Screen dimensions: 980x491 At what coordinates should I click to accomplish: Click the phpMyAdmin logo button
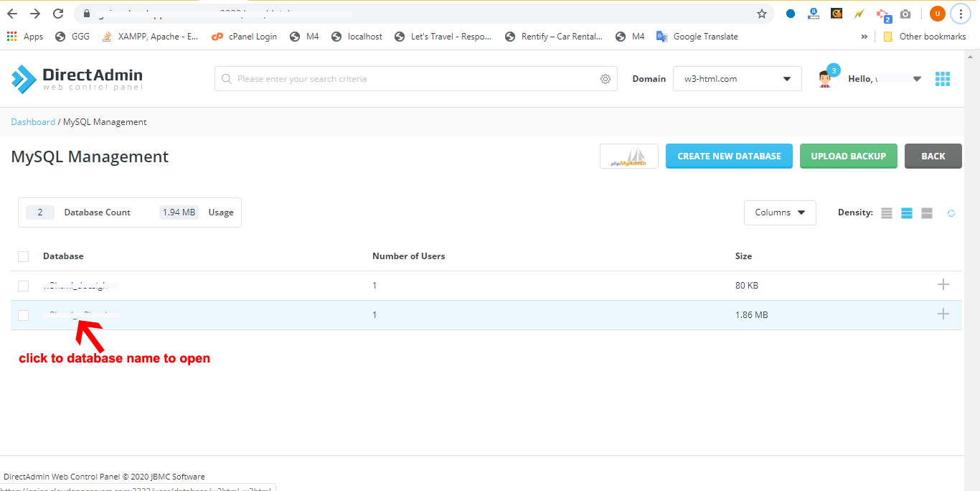click(628, 156)
